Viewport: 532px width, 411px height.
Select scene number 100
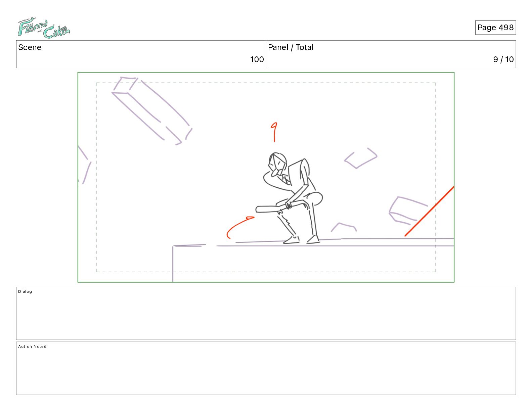coord(257,59)
